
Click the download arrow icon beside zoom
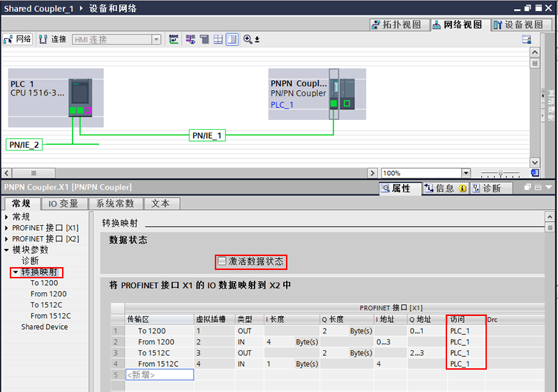coord(257,40)
